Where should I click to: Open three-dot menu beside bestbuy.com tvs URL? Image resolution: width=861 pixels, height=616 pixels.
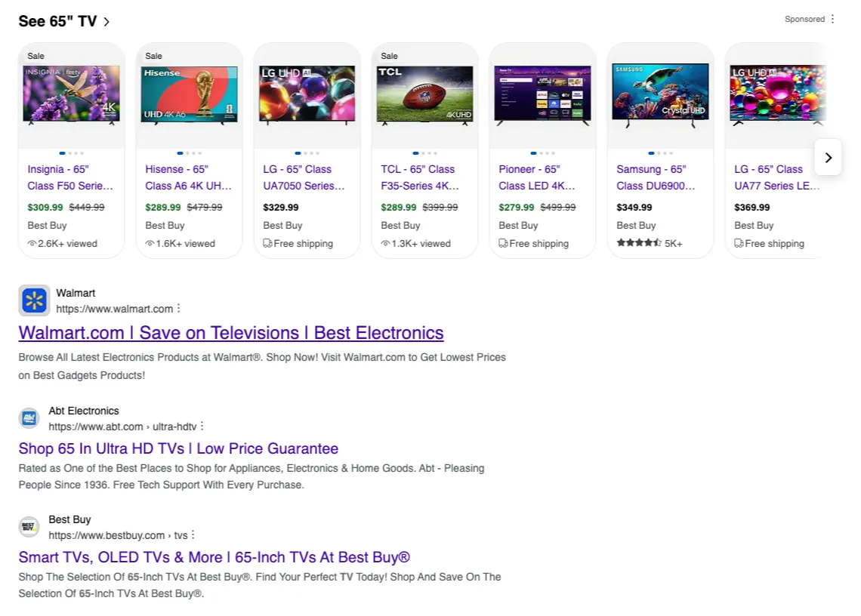[x=193, y=534]
